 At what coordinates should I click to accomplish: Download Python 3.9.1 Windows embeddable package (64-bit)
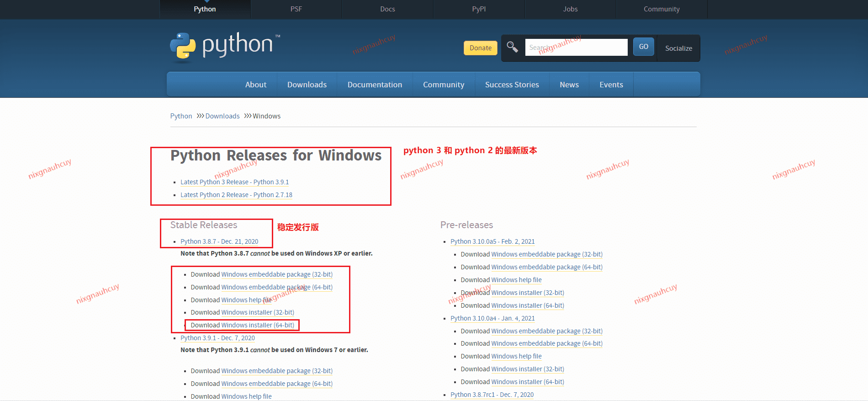(x=277, y=384)
